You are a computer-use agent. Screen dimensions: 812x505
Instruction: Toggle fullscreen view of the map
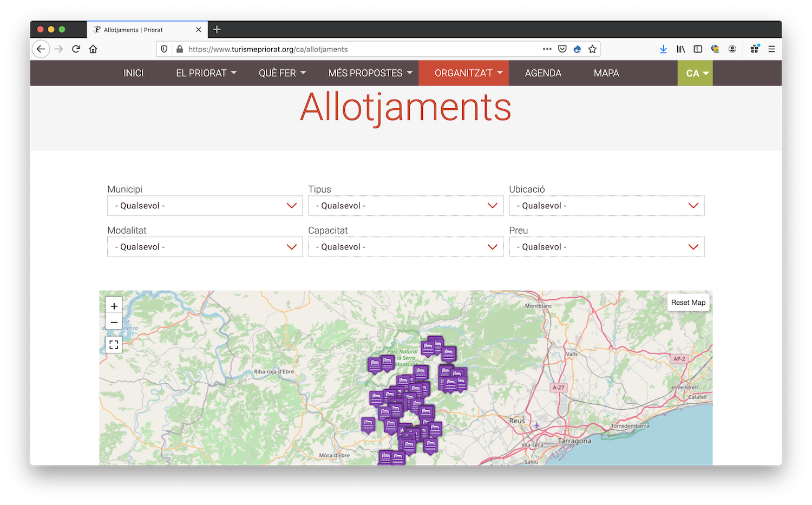114,345
